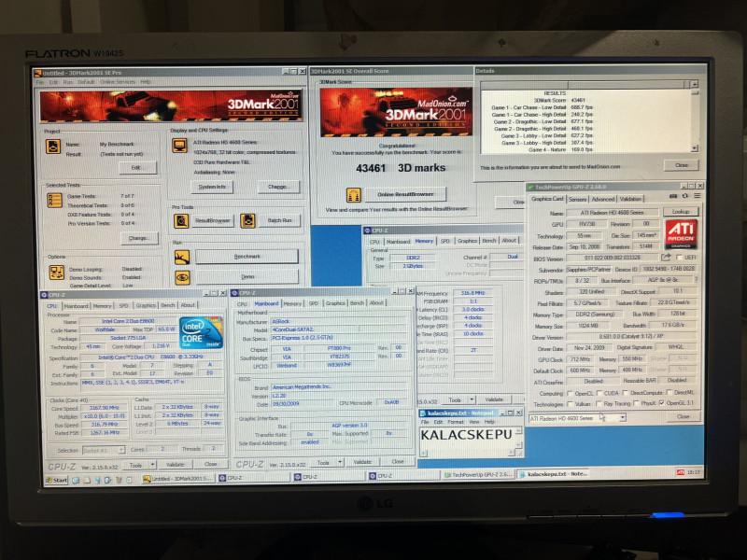Expand Tools dropdown arrow in CPU-Z Mainboard window

click(x=340, y=462)
